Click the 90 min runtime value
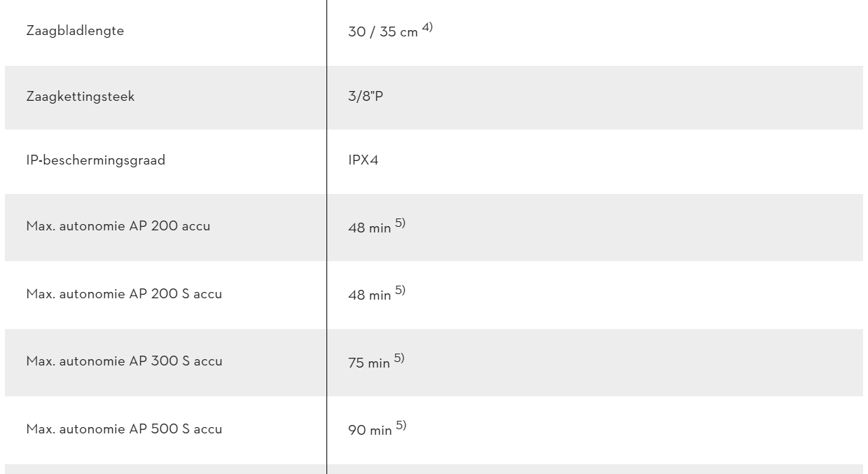This screenshot has height=474, width=868. (x=369, y=431)
